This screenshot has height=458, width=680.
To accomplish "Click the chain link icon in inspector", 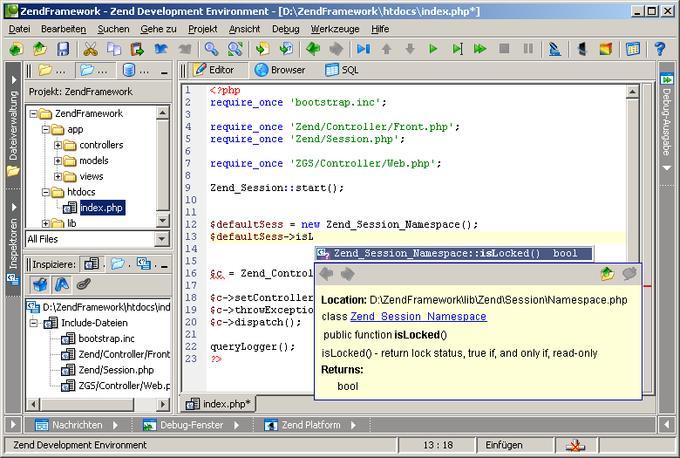I will (83, 285).
